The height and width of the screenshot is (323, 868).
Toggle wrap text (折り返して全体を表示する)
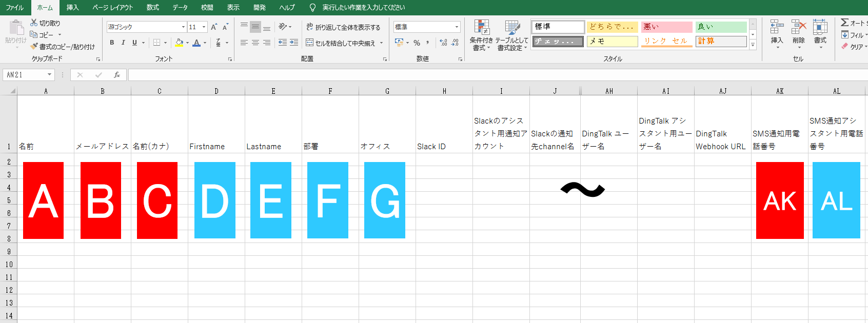(343, 27)
